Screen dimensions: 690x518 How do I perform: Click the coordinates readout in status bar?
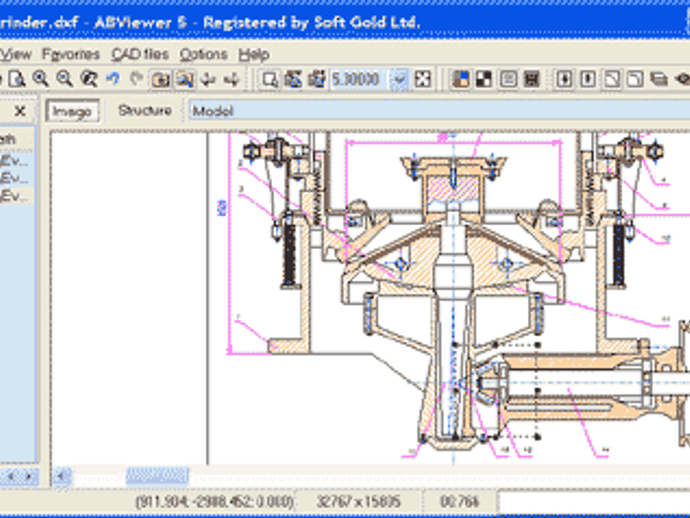214,502
